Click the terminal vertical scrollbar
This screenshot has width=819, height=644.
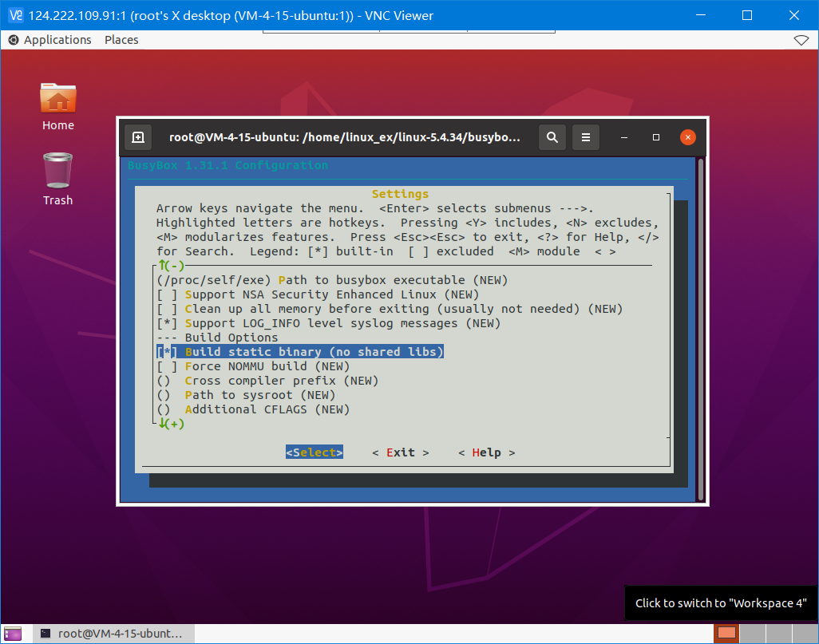point(701,329)
